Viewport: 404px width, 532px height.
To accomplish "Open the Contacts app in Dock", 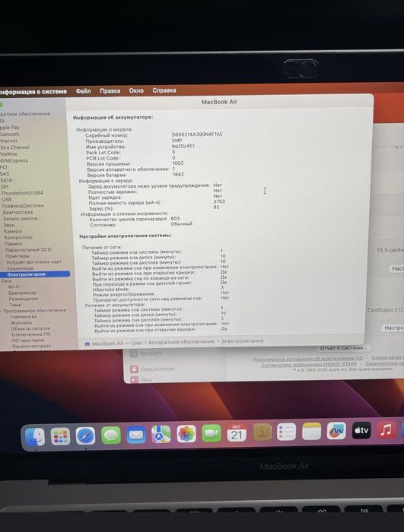I will click(262, 432).
